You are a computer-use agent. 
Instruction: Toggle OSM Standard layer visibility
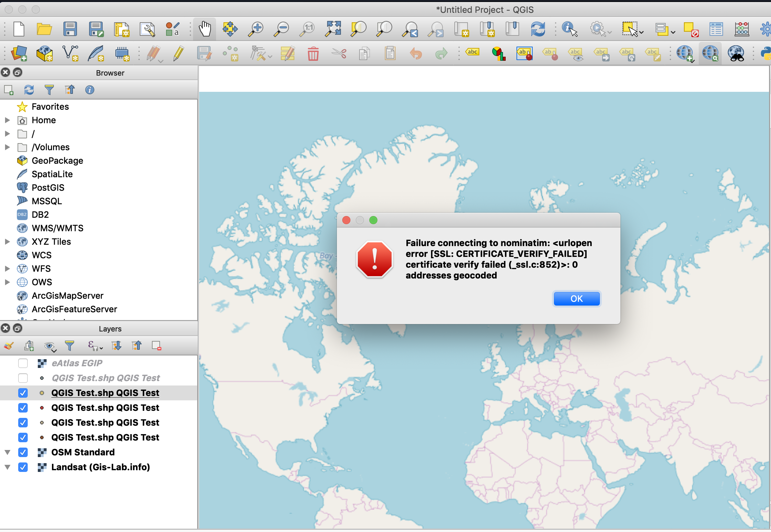(23, 452)
